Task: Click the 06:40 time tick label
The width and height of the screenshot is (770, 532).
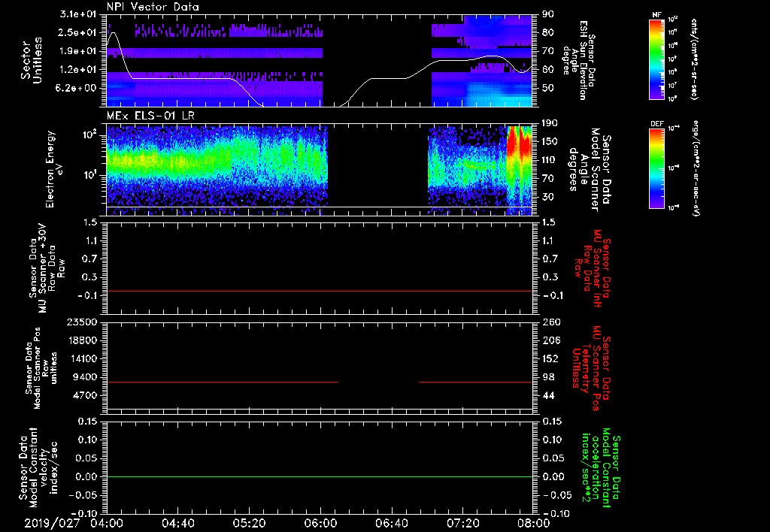Action: tap(391, 523)
